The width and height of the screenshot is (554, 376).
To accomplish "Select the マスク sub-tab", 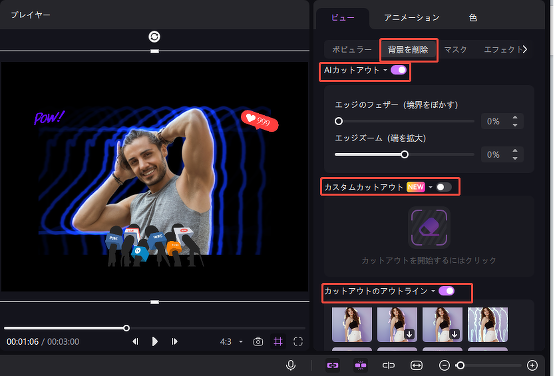I will point(455,49).
